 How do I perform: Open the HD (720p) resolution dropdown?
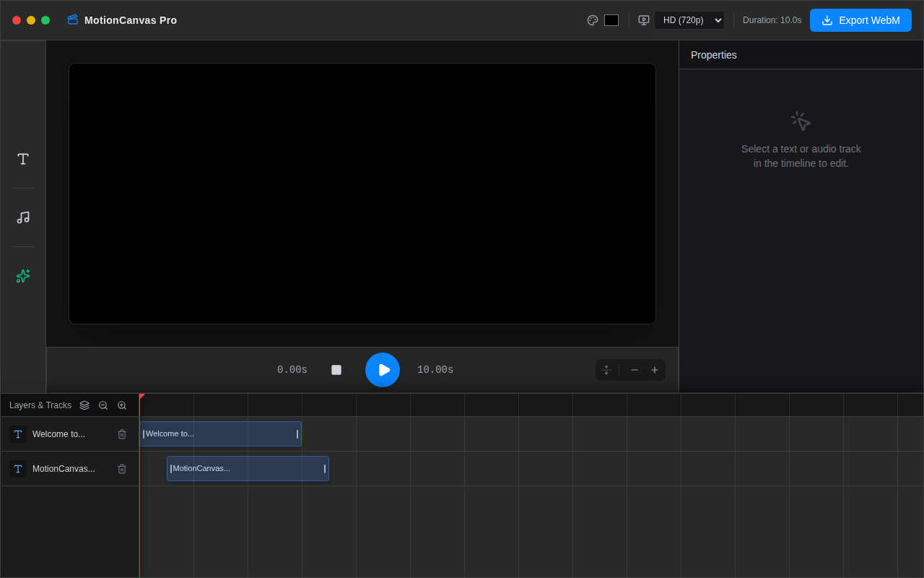689,20
